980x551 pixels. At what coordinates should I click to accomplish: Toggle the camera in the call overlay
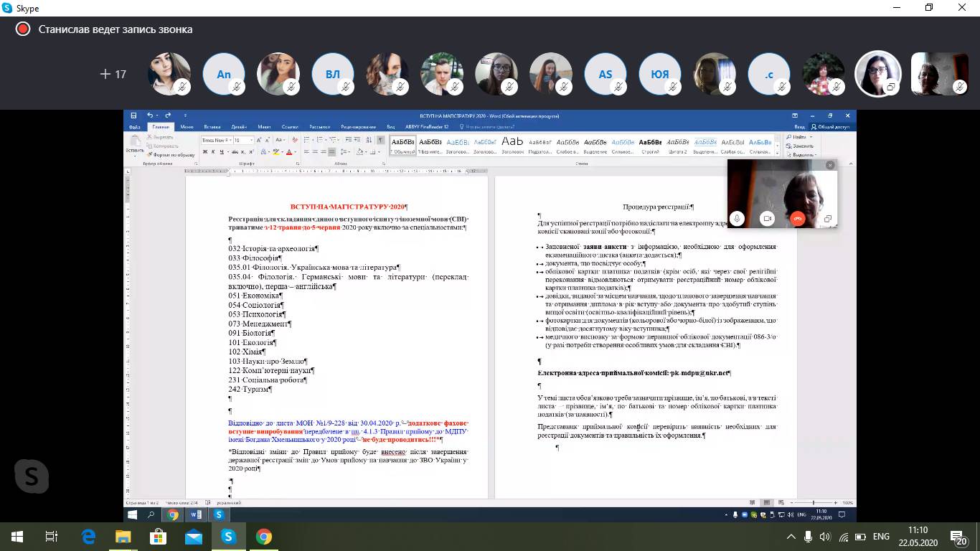pyautogui.click(x=767, y=219)
